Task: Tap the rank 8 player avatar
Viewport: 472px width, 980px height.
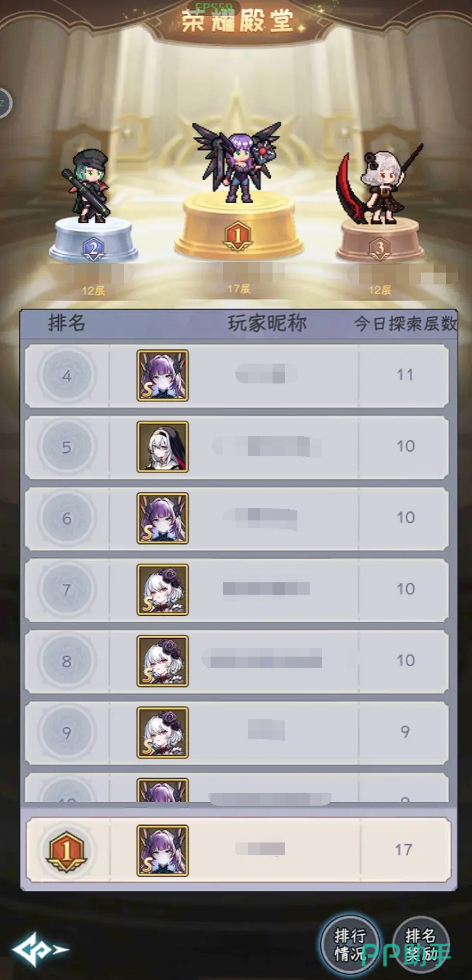Action: pyautogui.click(x=162, y=661)
